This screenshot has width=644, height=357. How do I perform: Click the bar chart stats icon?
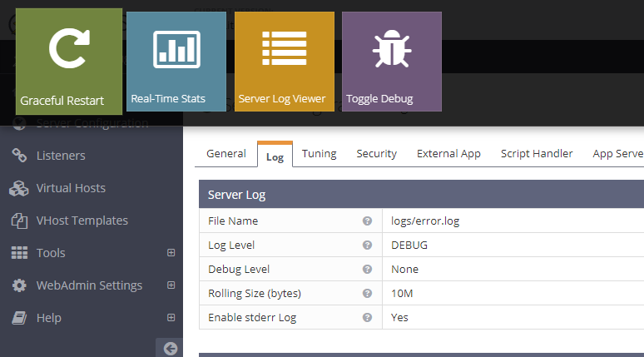click(x=176, y=49)
